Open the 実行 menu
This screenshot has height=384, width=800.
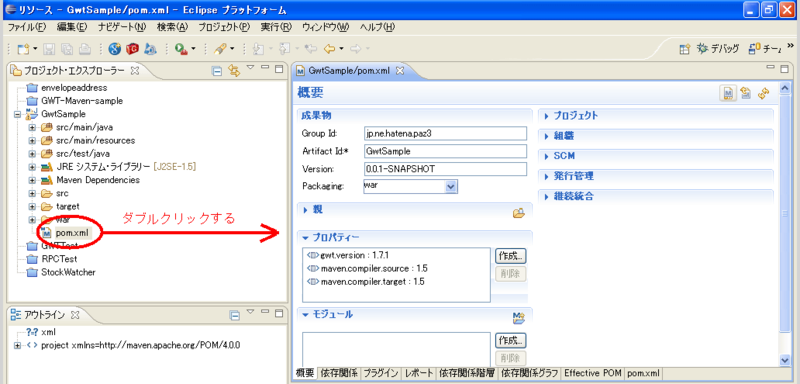pos(276,27)
